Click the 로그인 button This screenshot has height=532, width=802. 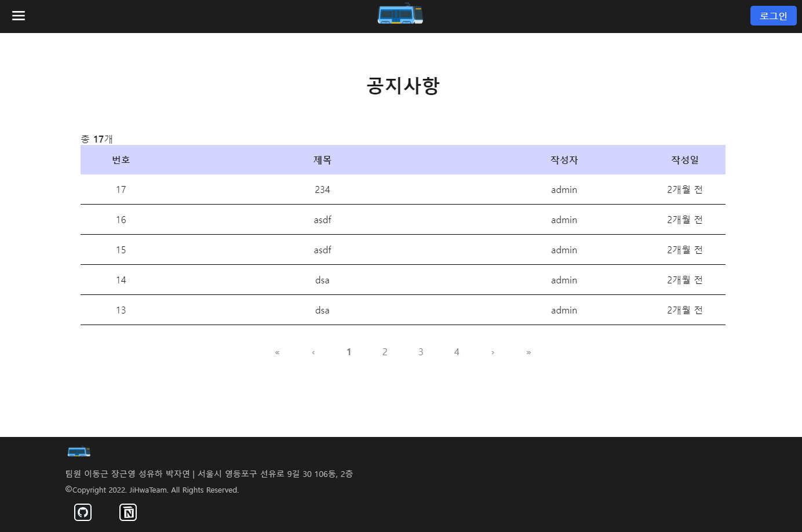point(773,16)
